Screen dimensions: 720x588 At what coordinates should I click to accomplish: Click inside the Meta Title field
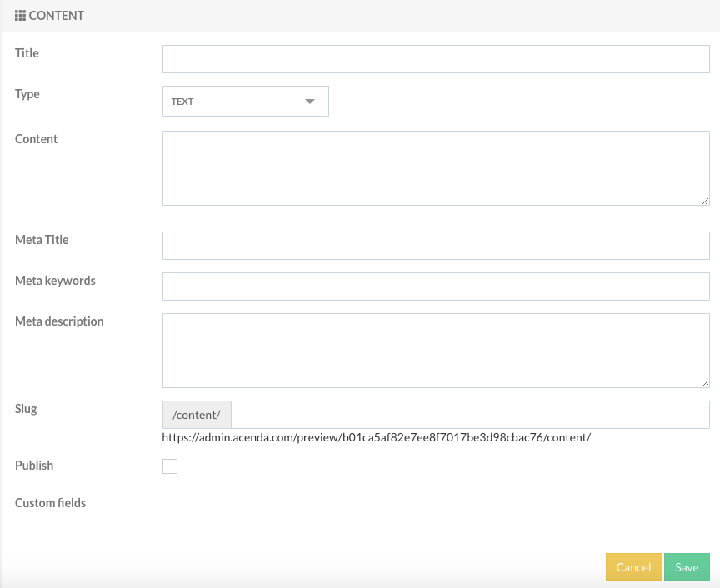436,246
